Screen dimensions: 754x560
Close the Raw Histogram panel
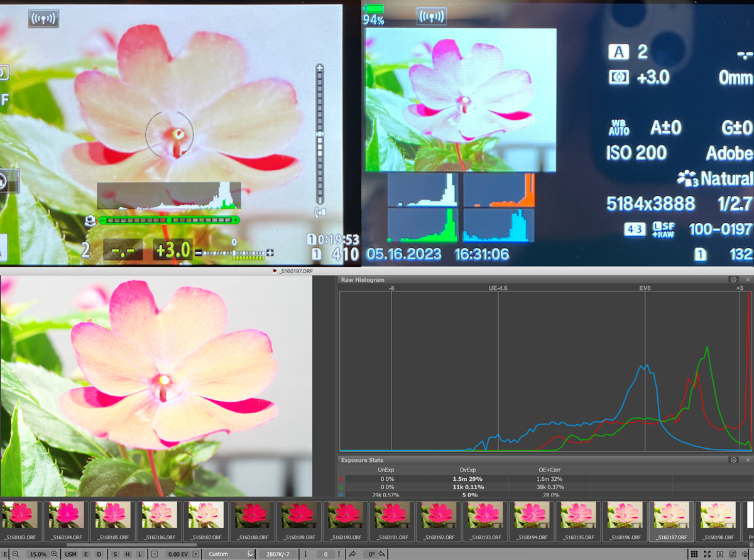click(x=747, y=279)
